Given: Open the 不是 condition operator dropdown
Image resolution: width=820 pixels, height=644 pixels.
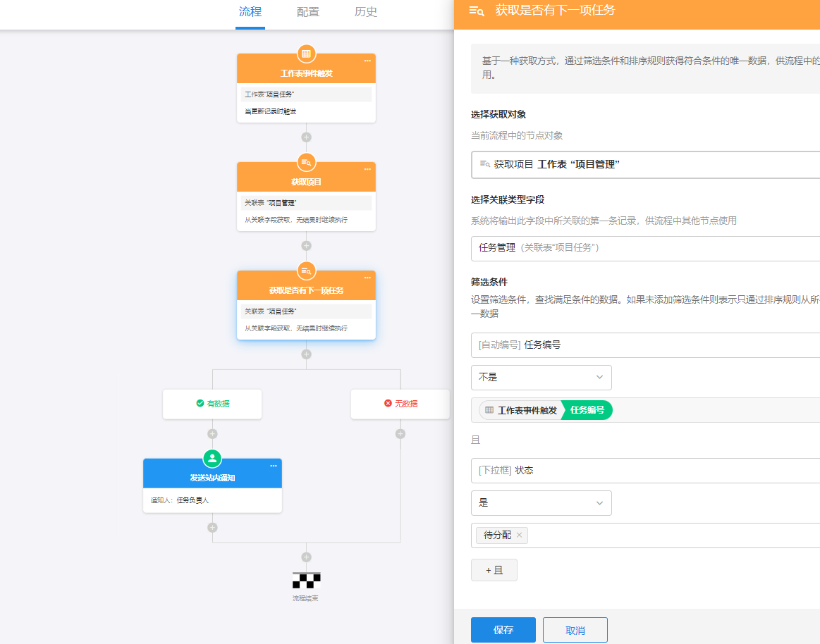Looking at the screenshot, I should [541, 378].
